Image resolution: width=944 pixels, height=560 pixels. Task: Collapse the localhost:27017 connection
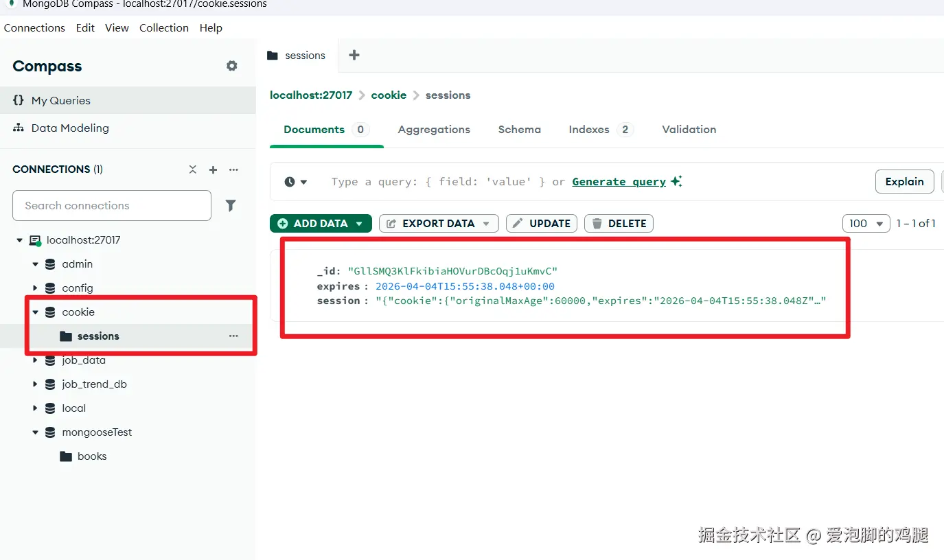20,240
